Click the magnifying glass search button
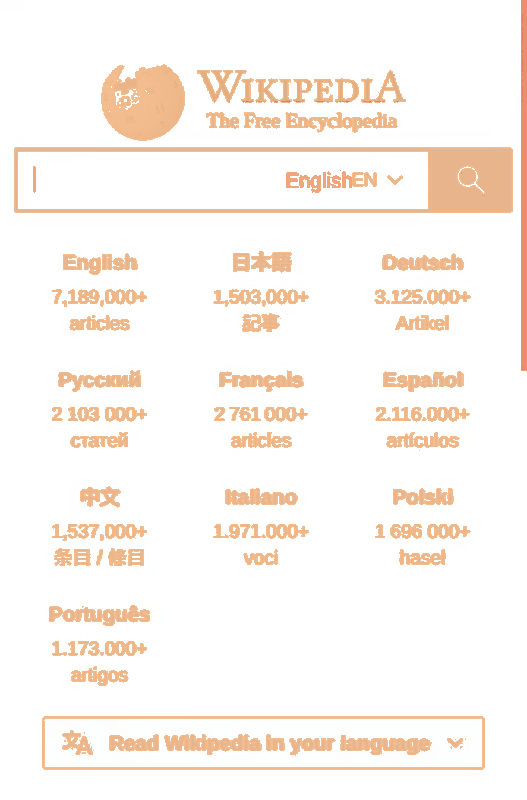The height and width of the screenshot is (800, 527). pyautogui.click(x=470, y=180)
